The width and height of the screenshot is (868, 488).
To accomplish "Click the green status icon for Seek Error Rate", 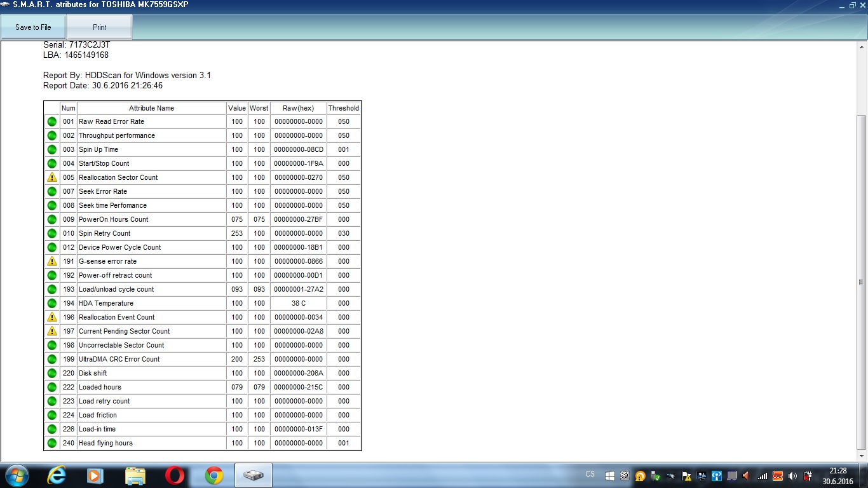I will click(52, 191).
